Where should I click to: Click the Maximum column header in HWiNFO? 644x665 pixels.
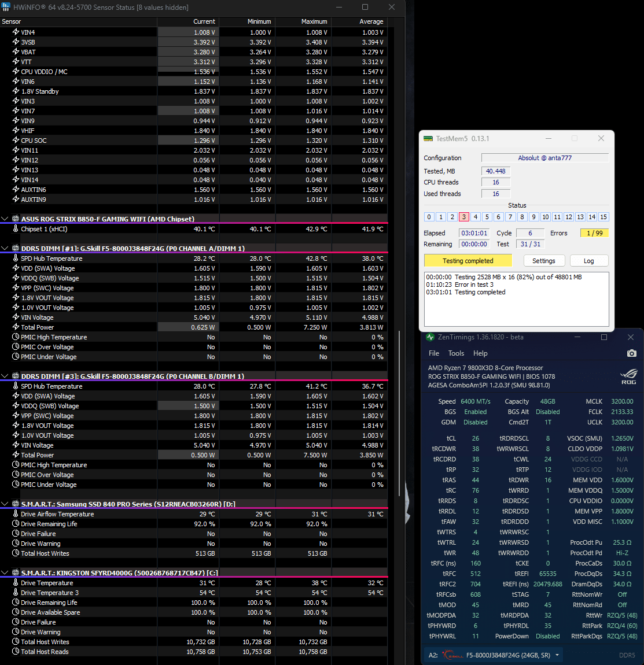pyautogui.click(x=303, y=21)
